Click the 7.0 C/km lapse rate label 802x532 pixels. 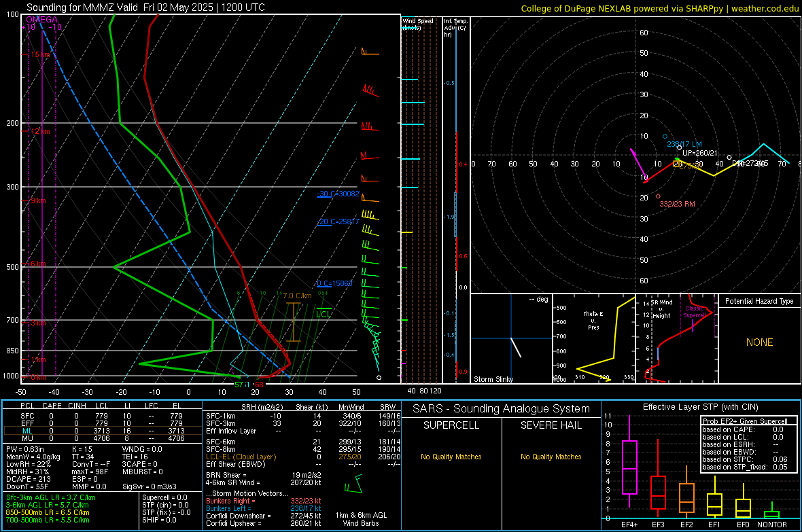[297, 296]
